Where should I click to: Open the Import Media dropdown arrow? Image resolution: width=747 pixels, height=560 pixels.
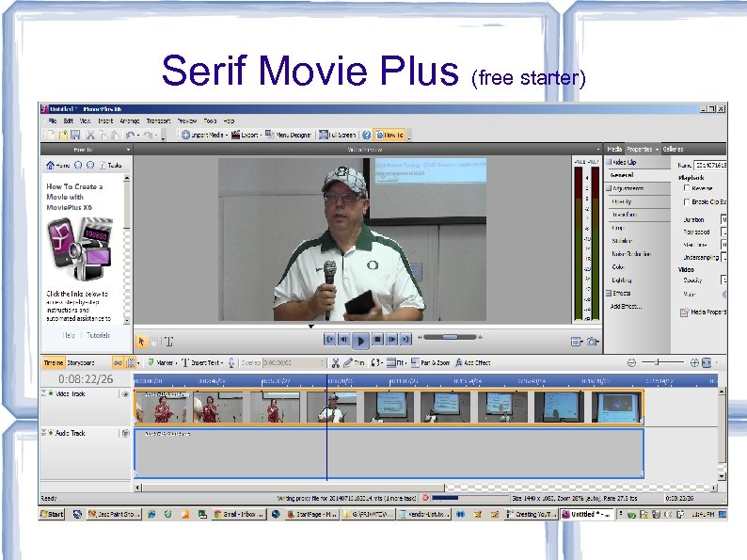point(227,136)
